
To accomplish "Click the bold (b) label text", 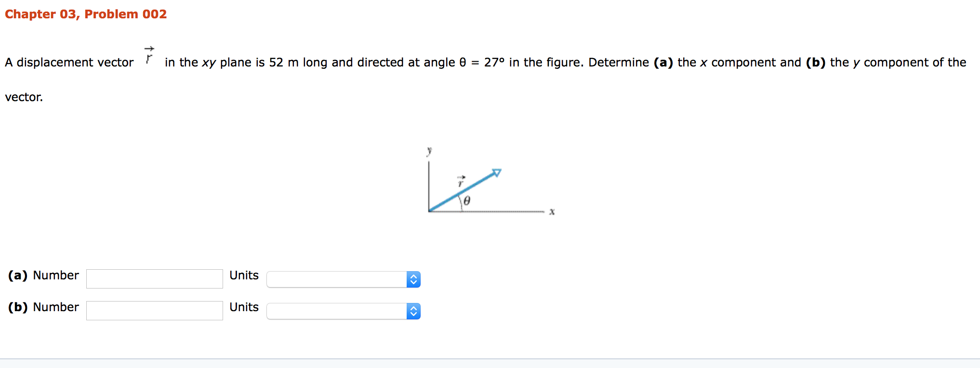I will click(17, 307).
